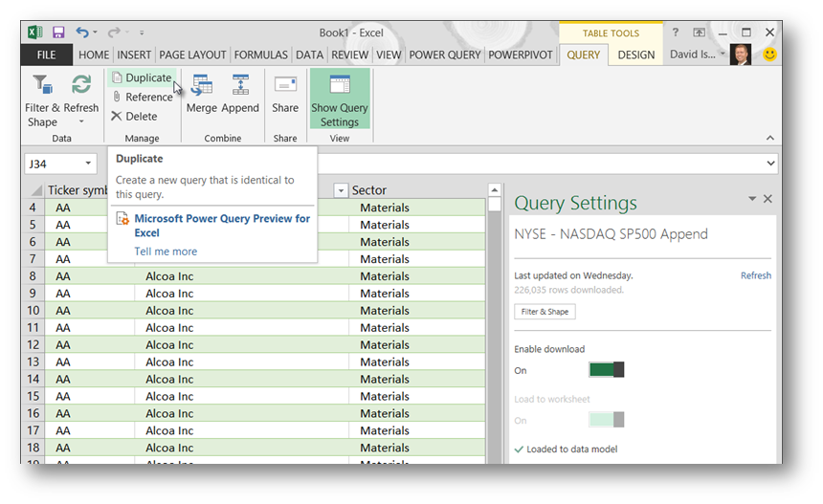823x504 pixels.
Task: Click Refresh link in Query Settings pane
Action: click(756, 275)
